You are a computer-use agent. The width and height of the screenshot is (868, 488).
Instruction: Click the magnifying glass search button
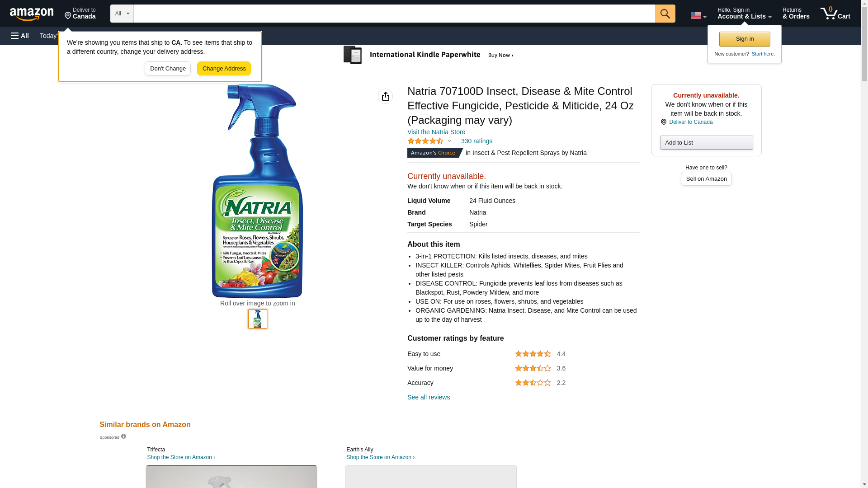point(665,14)
